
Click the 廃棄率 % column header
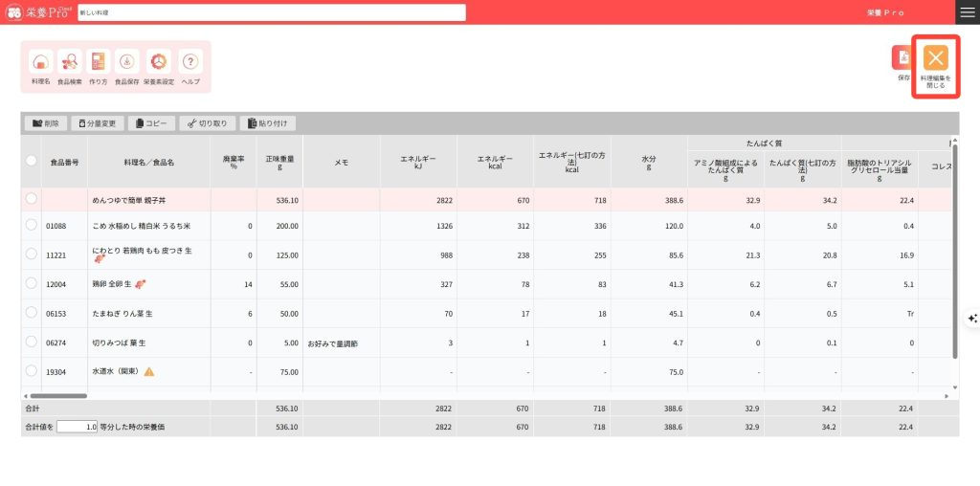coord(234,163)
